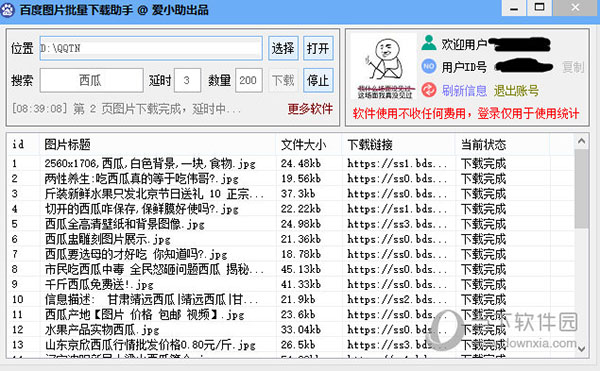Click the Baidu paw app icon in title bar

[x=8, y=9]
